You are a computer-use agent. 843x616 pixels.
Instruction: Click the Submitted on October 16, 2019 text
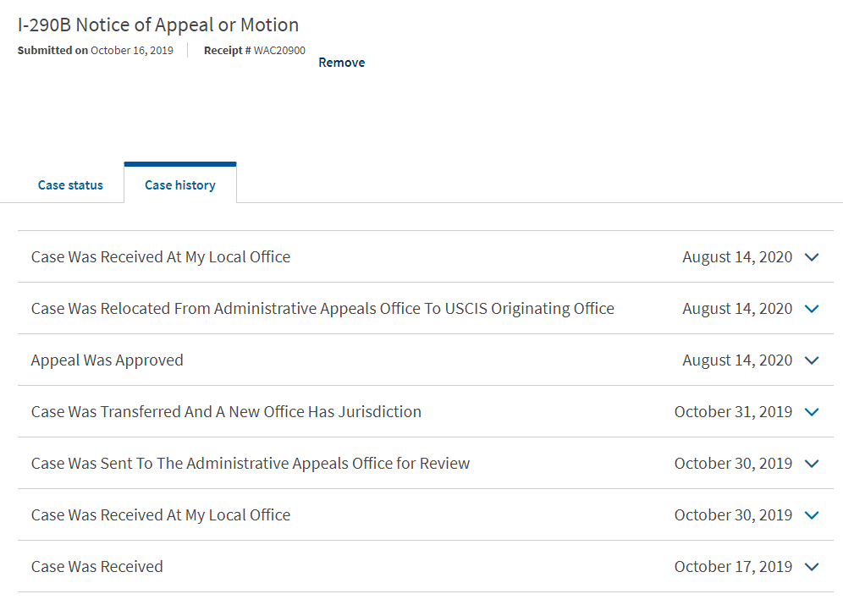pos(95,50)
